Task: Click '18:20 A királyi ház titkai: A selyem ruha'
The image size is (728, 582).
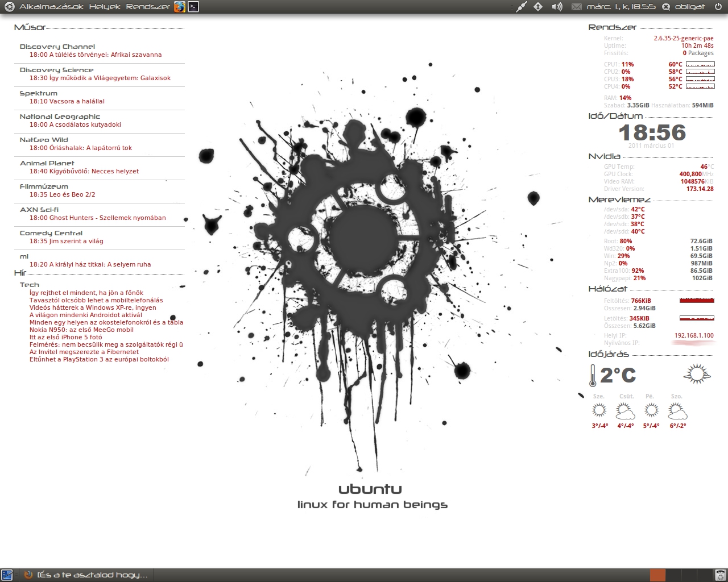Action: (x=90, y=264)
